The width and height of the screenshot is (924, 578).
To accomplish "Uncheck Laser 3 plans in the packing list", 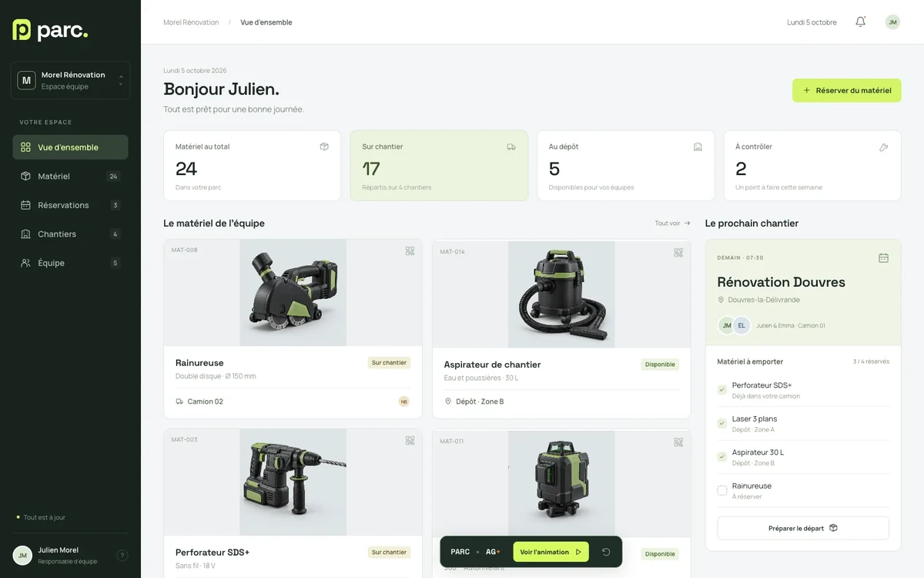I will tap(721, 423).
